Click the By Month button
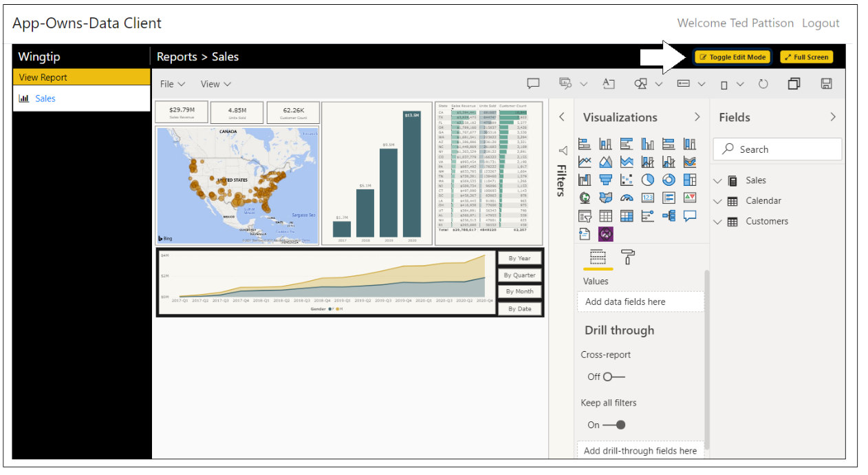Viewport: 868px width, 475px height. 519,291
